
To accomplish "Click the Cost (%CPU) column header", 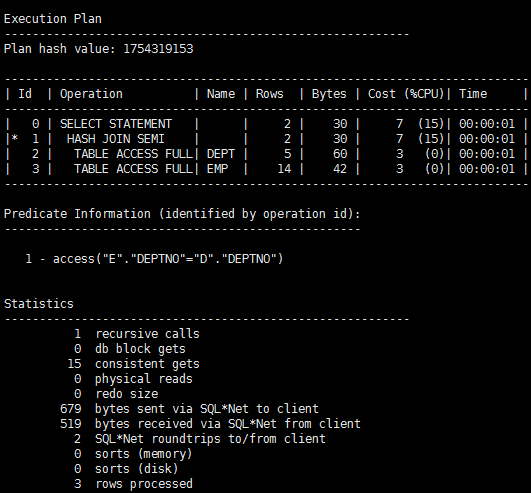I will pyautogui.click(x=406, y=94).
